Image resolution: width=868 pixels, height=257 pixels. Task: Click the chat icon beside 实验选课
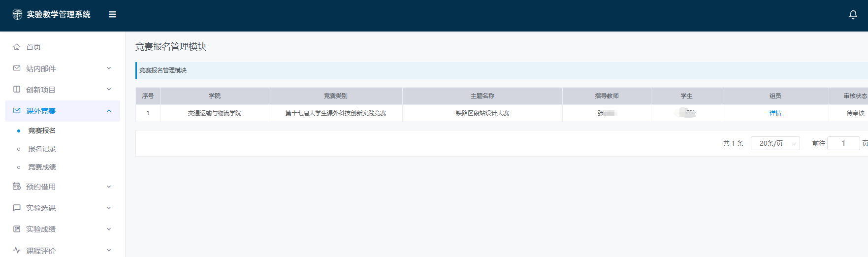point(17,208)
